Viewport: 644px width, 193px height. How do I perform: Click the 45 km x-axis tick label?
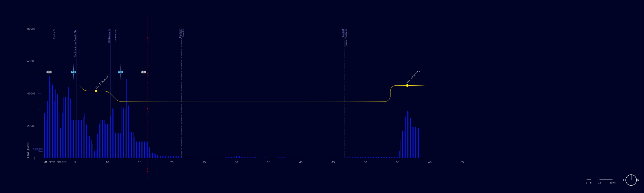click(x=333, y=162)
